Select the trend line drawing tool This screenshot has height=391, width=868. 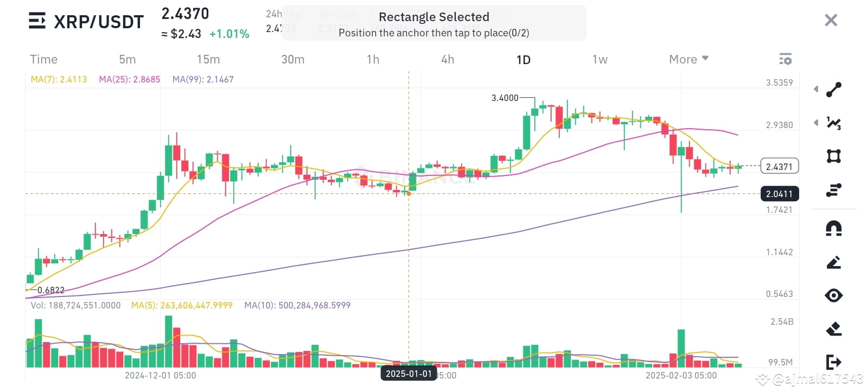click(834, 89)
